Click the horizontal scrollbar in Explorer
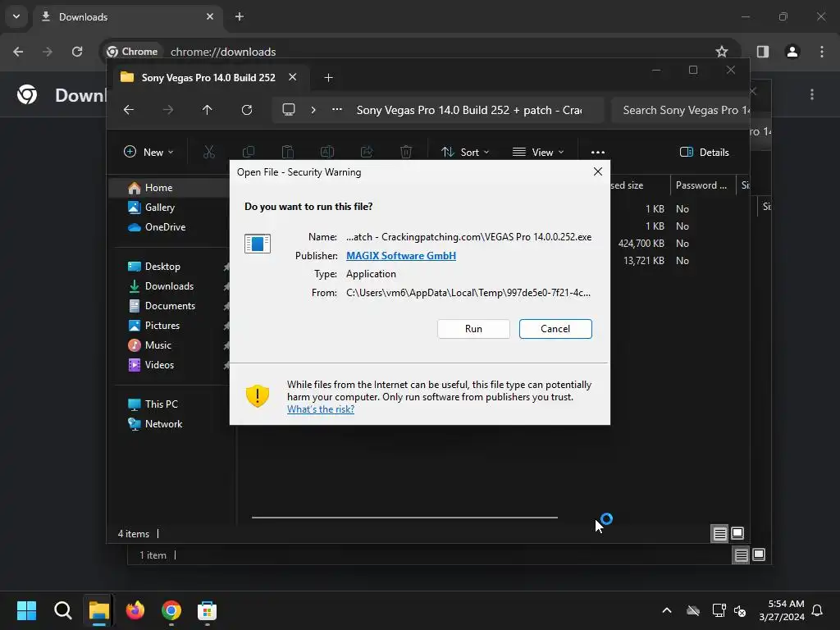840x630 pixels. [x=404, y=518]
